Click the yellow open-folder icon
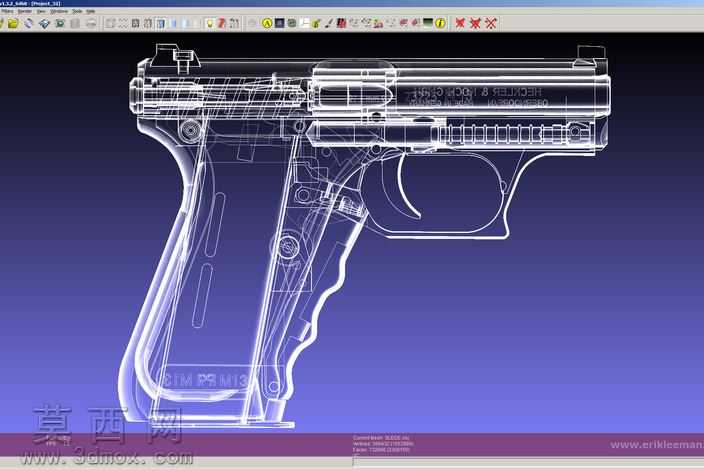The width and height of the screenshot is (704, 469). pyautogui.click(x=13, y=23)
